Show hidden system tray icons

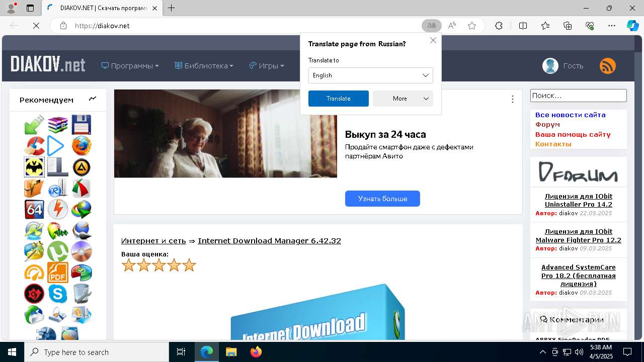click(542, 352)
